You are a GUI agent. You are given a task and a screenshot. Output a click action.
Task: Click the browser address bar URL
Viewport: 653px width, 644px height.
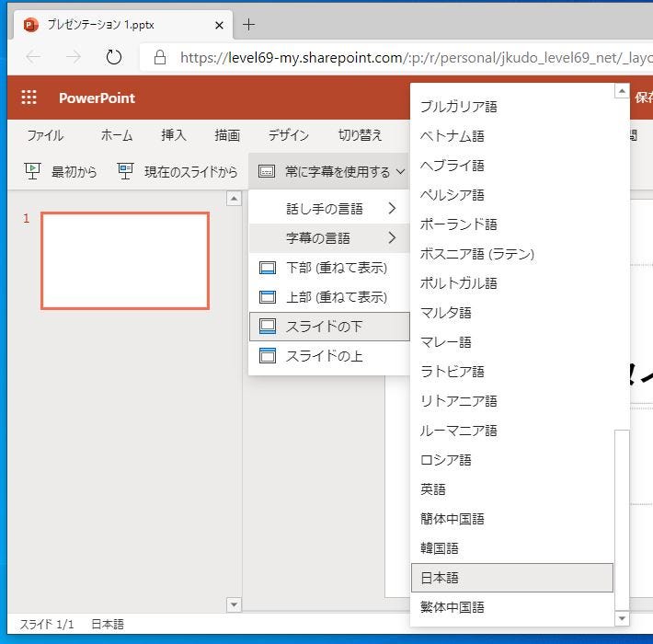tap(416, 57)
